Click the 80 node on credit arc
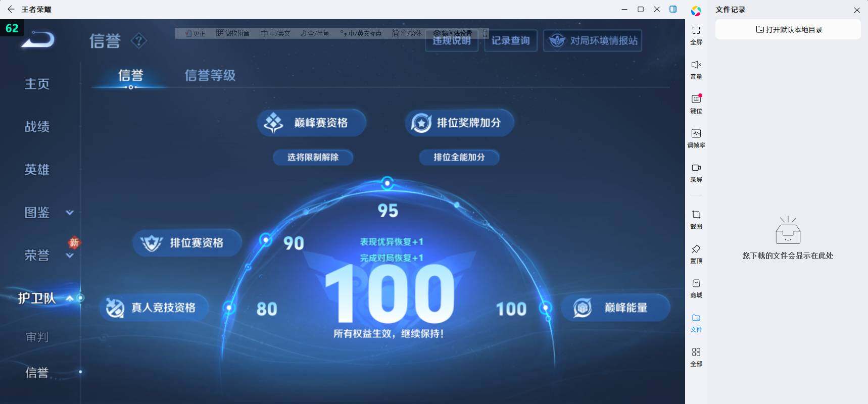The width and height of the screenshot is (868, 404). pos(229,307)
